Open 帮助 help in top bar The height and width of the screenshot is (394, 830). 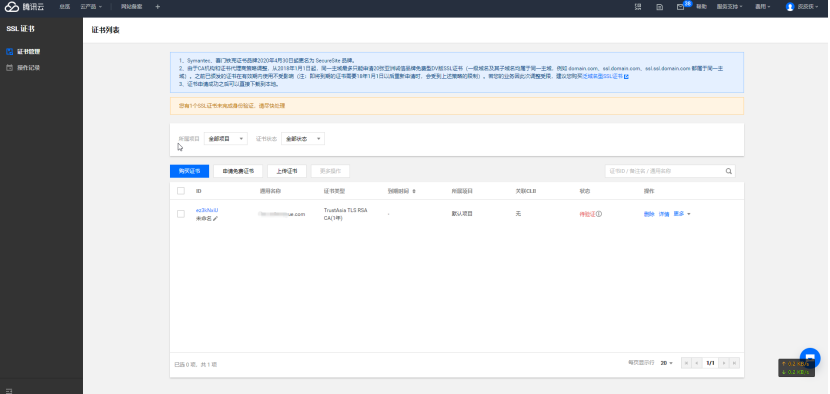tap(701, 7)
